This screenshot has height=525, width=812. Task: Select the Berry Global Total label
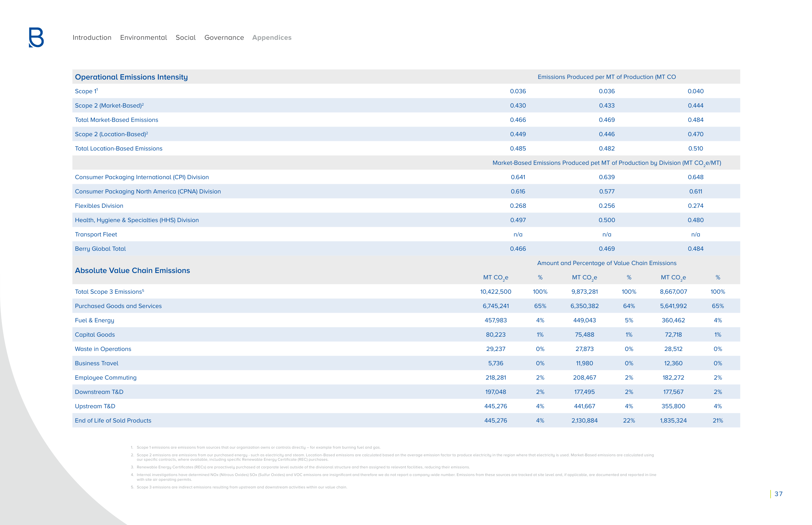[100, 248]
